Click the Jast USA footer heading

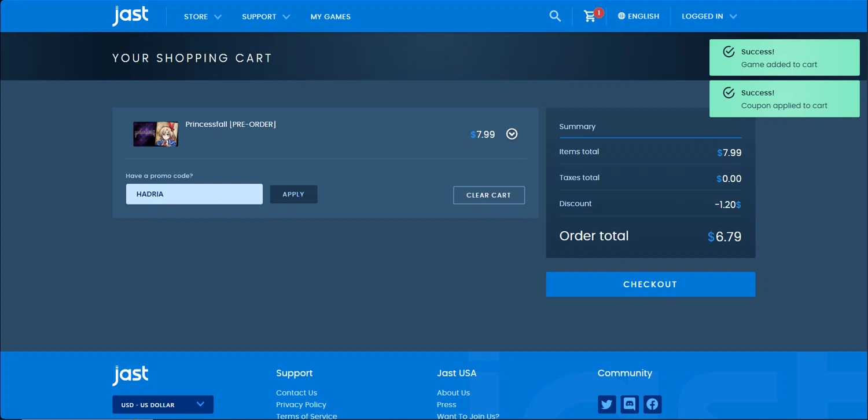[457, 373]
